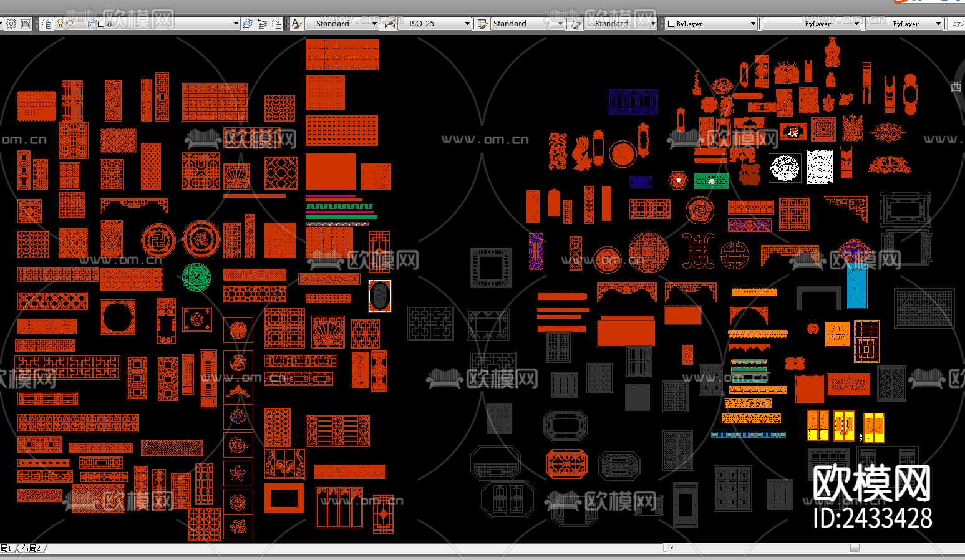Screen dimensions: 965x560
Task: Select the green circular pattern block
Action: pyautogui.click(x=197, y=278)
